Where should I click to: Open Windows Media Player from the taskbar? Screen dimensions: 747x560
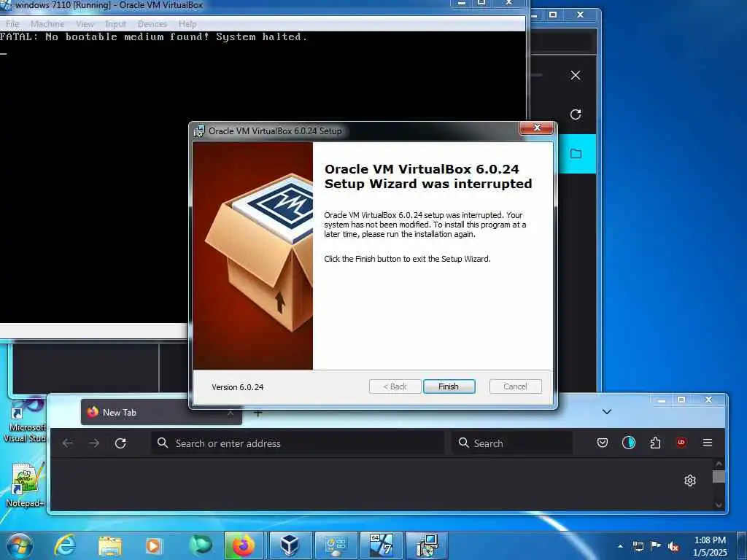tap(153, 545)
